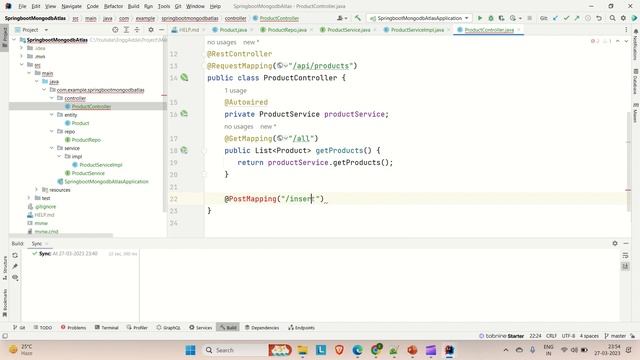640x360 pixels.
Task: Click endpoint gutter icon on line 18
Action: point(184,150)
